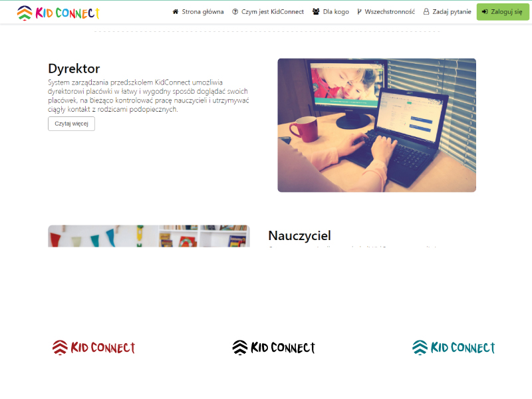Click the home icon beside Strona główna
Image resolution: width=532 pixels, height=399 pixels.
176,12
